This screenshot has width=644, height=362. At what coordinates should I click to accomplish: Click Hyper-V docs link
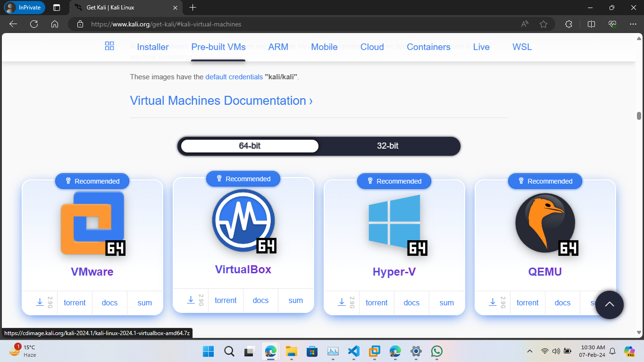[411, 303]
